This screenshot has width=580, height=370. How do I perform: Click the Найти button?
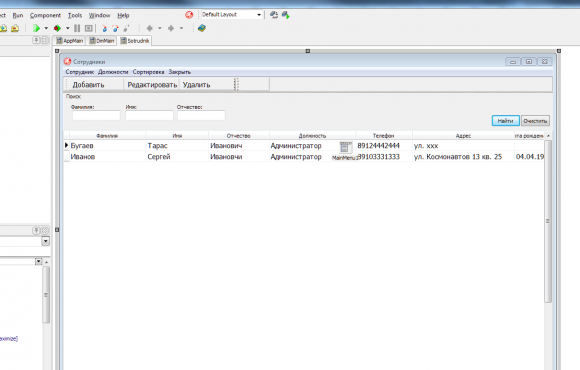point(505,121)
